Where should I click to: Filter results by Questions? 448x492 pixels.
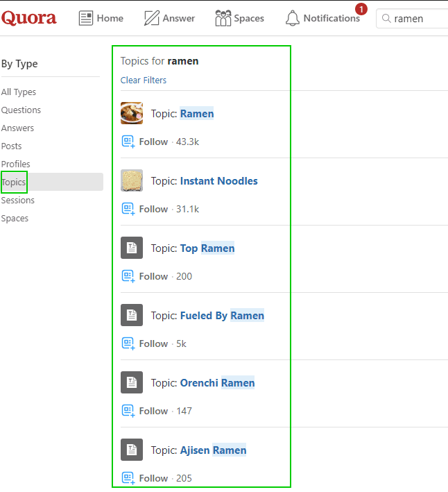pyautogui.click(x=21, y=110)
